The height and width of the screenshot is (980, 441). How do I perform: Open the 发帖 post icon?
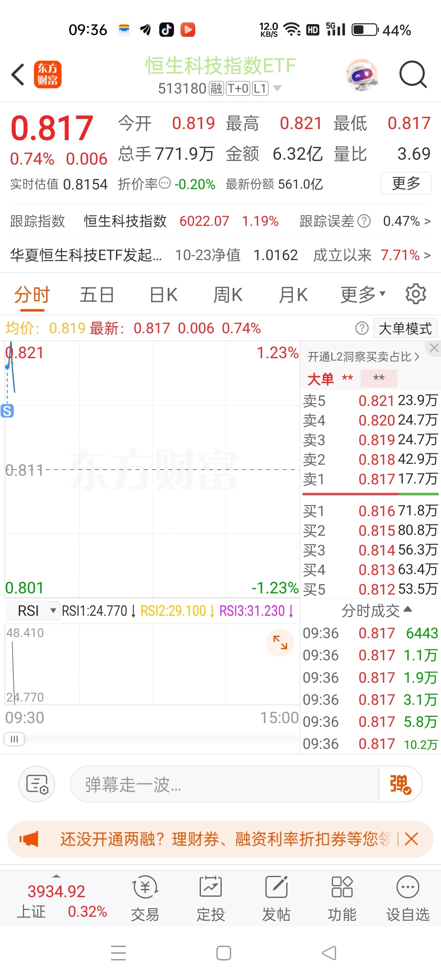276,898
